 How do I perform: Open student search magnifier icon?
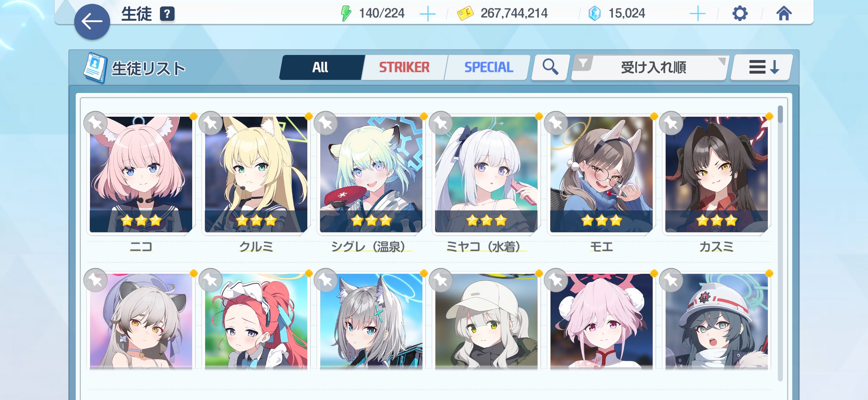(x=550, y=67)
